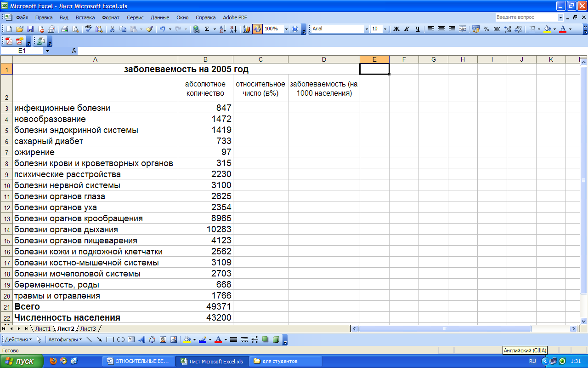Center cell text horizontally

point(441,29)
